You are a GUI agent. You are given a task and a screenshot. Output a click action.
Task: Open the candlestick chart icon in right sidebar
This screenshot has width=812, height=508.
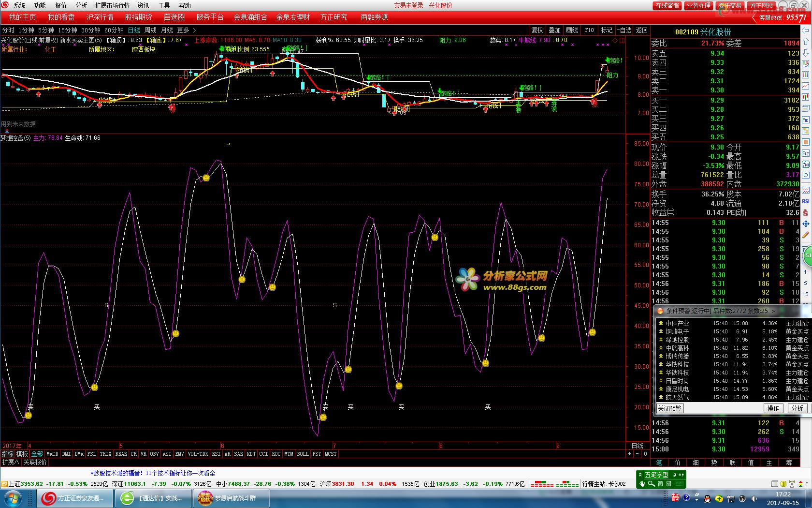point(806,97)
